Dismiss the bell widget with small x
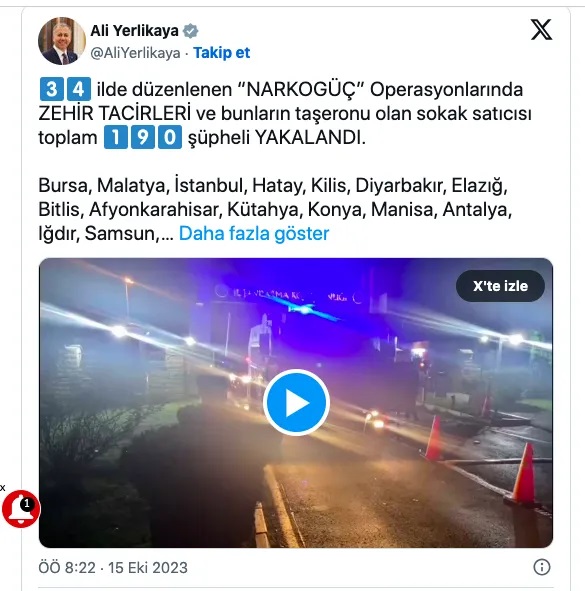 pos(3,488)
